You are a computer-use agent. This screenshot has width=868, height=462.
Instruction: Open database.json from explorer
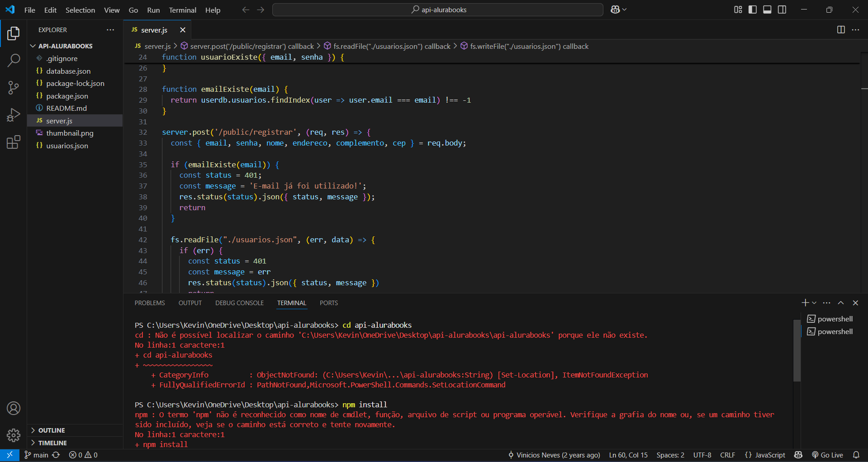click(x=75, y=71)
